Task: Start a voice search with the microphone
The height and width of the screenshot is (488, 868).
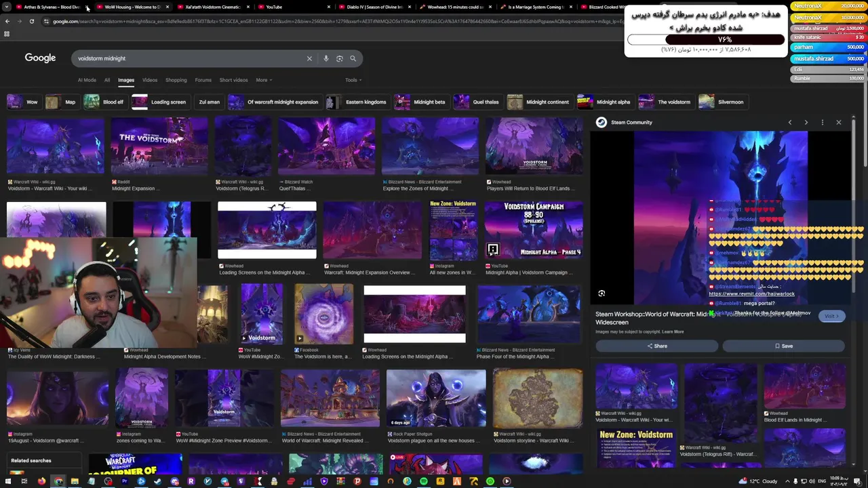Action: pos(326,58)
